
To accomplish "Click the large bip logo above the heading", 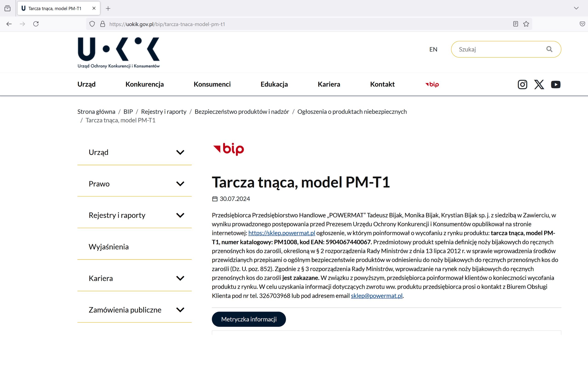I will click(x=229, y=149).
